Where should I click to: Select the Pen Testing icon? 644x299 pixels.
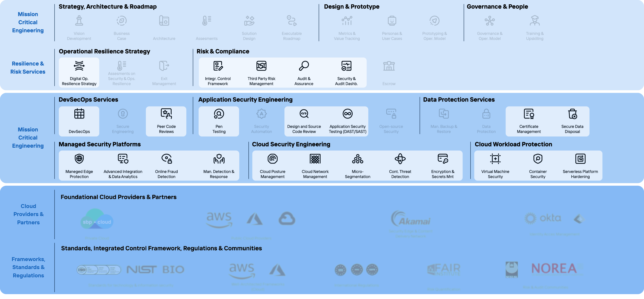point(219,114)
